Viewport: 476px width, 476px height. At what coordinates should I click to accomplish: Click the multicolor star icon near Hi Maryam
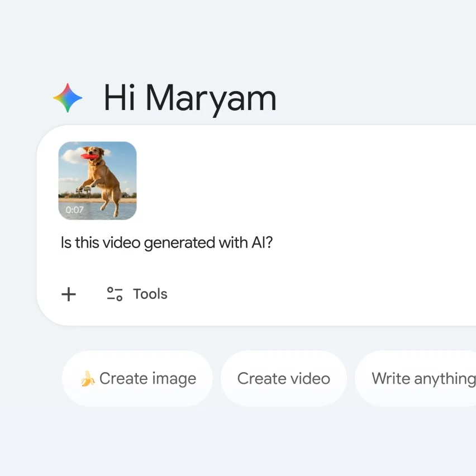click(67, 98)
